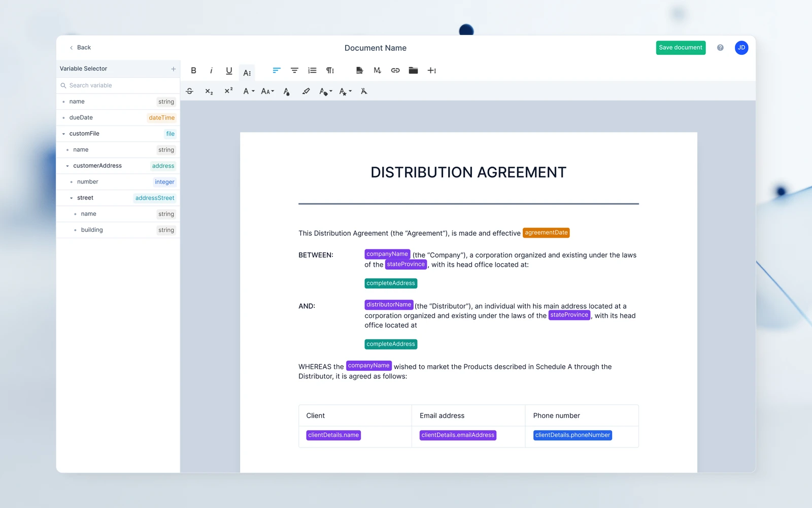Select the top-level name string variable
812x508 pixels.
point(118,102)
